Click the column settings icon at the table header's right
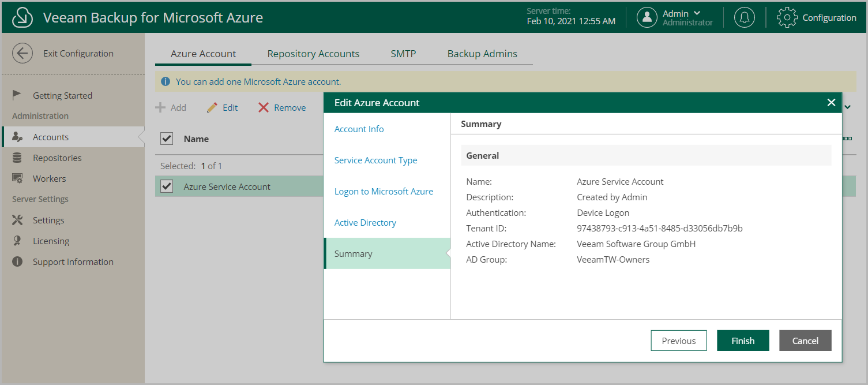The height and width of the screenshot is (385, 868). (847, 139)
